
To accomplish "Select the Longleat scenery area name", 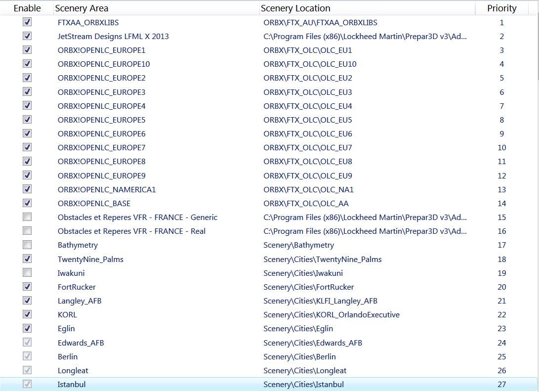I will [73, 371].
